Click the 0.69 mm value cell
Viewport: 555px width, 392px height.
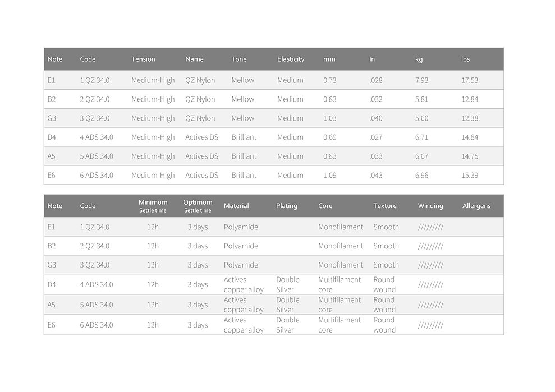point(330,137)
